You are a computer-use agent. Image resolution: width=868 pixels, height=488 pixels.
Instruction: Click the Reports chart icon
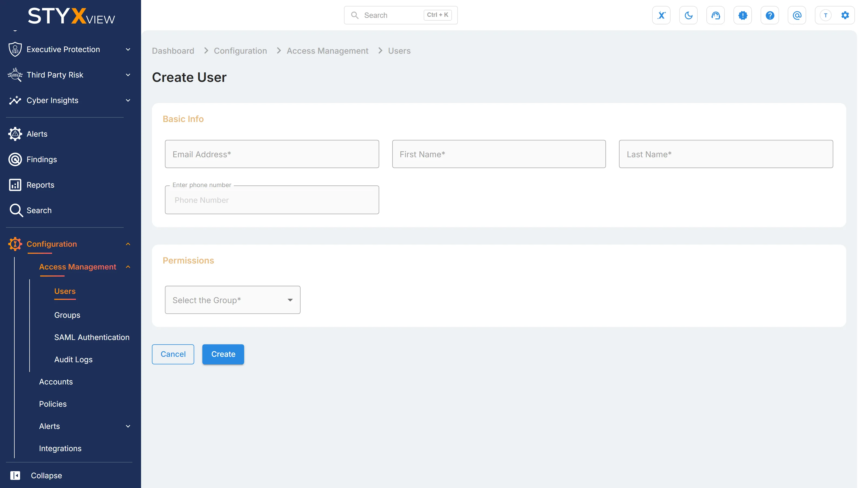coord(15,185)
